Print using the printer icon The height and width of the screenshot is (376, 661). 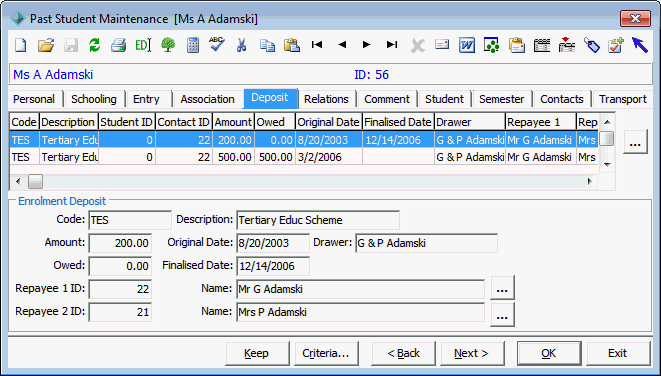119,45
